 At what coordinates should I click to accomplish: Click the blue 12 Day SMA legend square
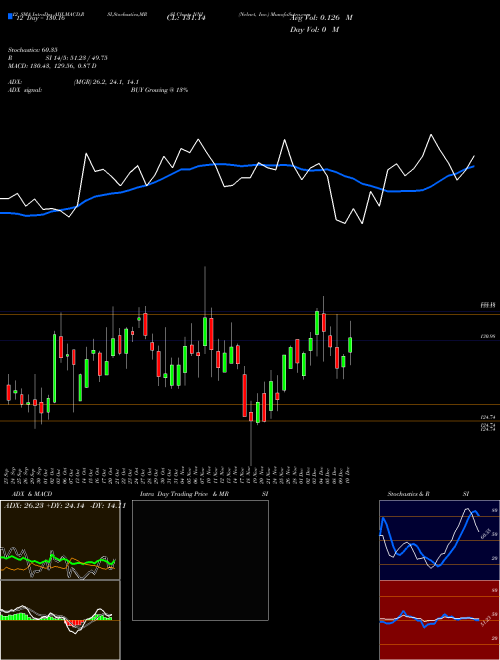pyautogui.click(x=10, y=17)
